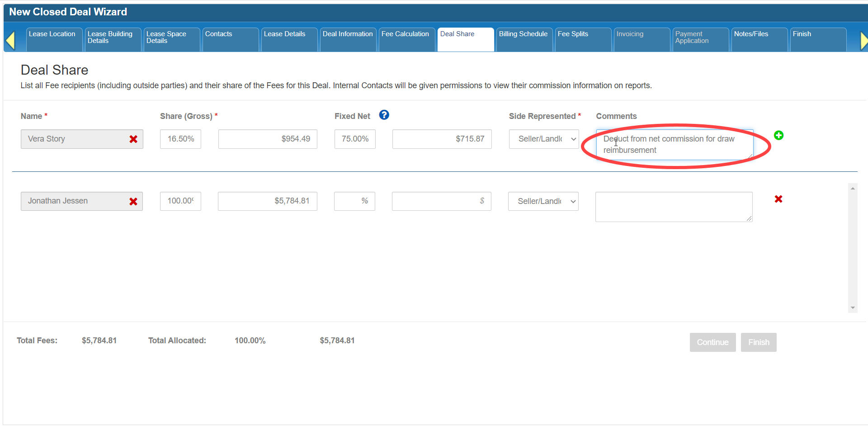868x426 pixels.
Task: Click Vera Story's 16.50% gross share field
Action: [x=180, y=139]
